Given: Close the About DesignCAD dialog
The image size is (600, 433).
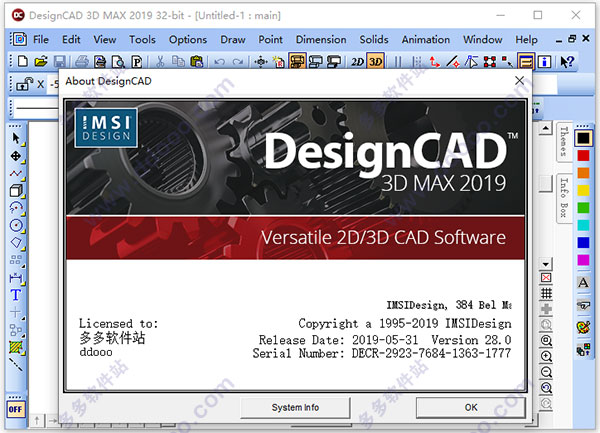Looking at the screenshot, I should pos(519,81).
